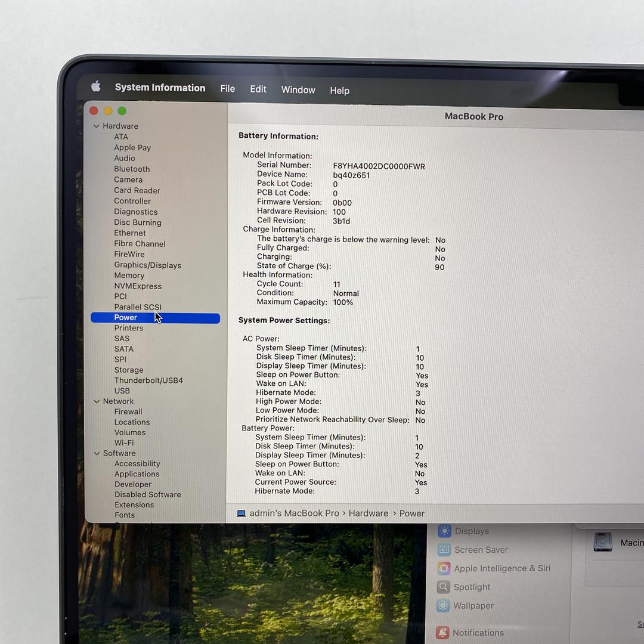Select Volumes under Network

coord(130,432)
